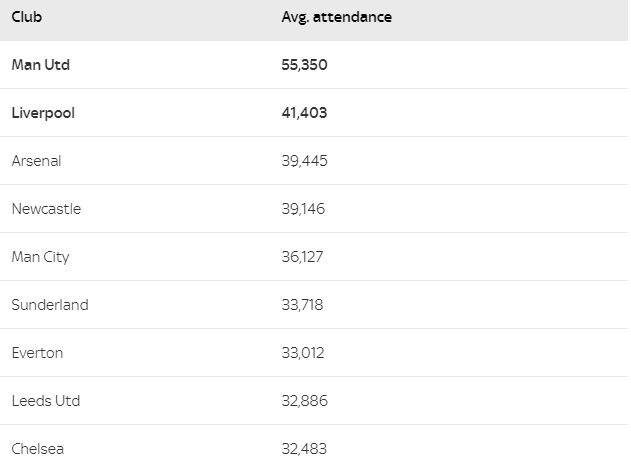Click Man City attendance figure 36,127
Screen dimensions: 631x471
click(302, 257)
